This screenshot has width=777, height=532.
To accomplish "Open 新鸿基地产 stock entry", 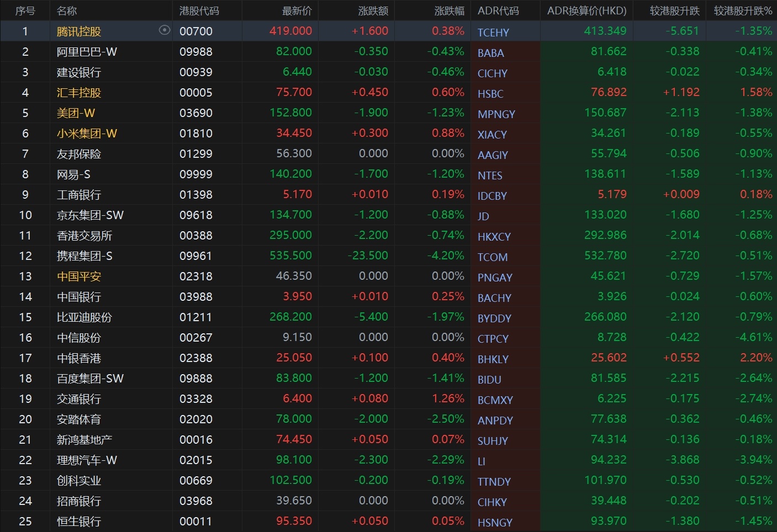I will pos(84,440).
